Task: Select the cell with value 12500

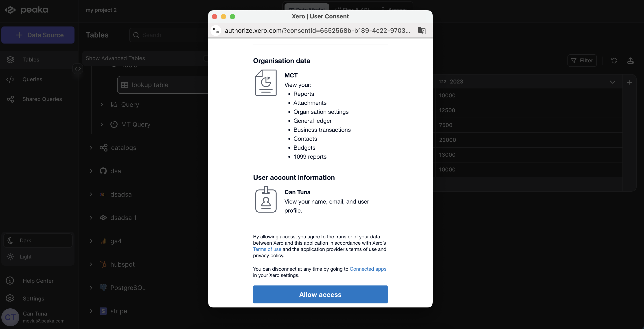Action: 528,110
